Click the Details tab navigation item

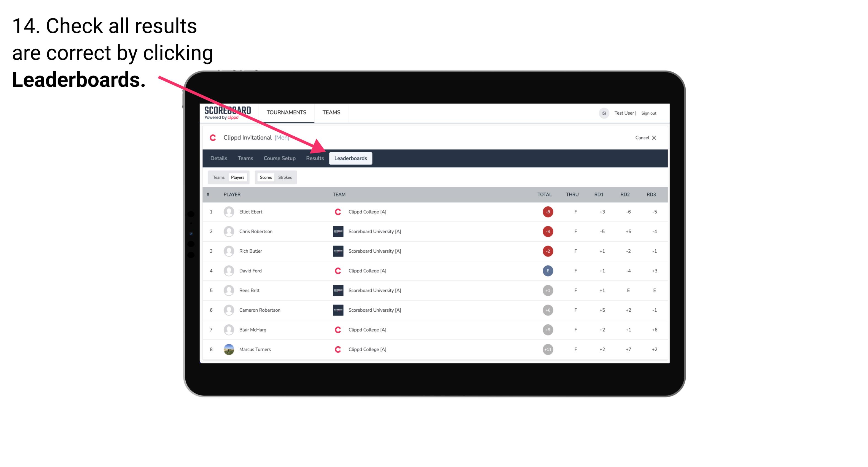pos(219,158)
